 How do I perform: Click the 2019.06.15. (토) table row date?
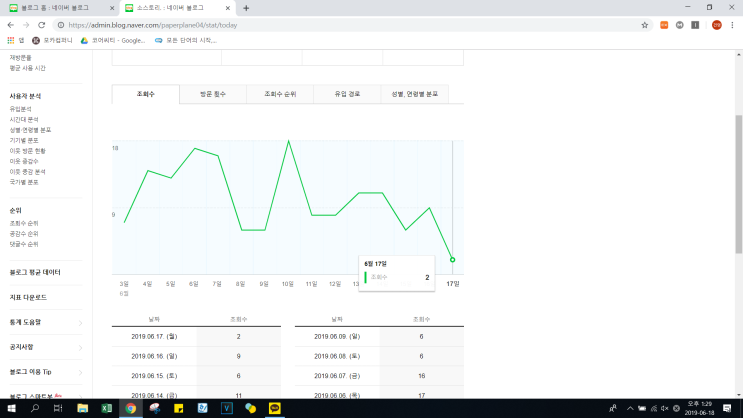pos(154,376)
